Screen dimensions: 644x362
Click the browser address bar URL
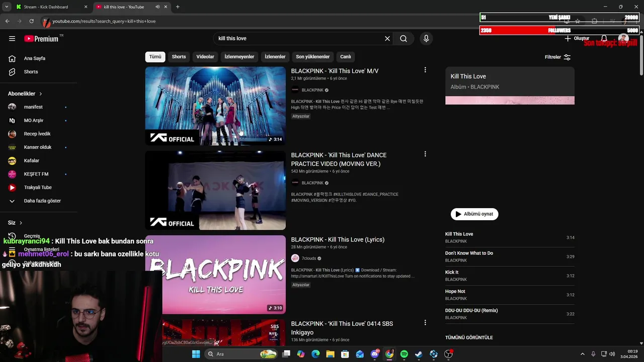pyautogui.click(x=104, y=21)
